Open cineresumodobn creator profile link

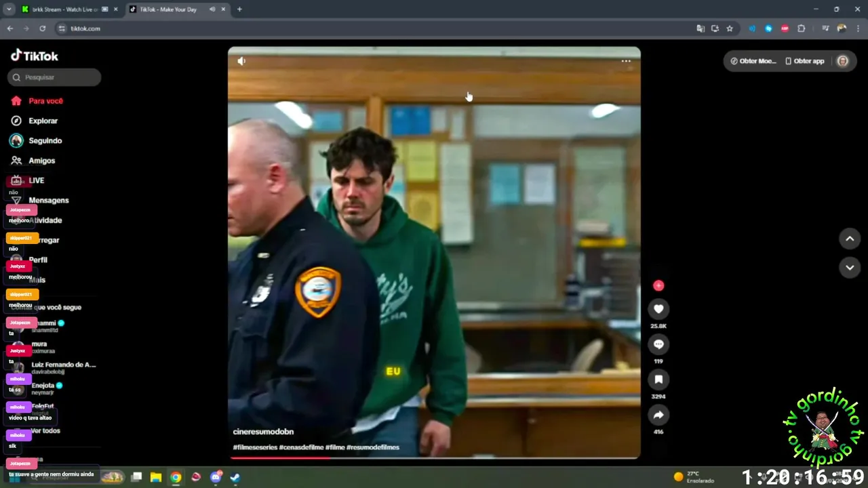pos(263,432)
